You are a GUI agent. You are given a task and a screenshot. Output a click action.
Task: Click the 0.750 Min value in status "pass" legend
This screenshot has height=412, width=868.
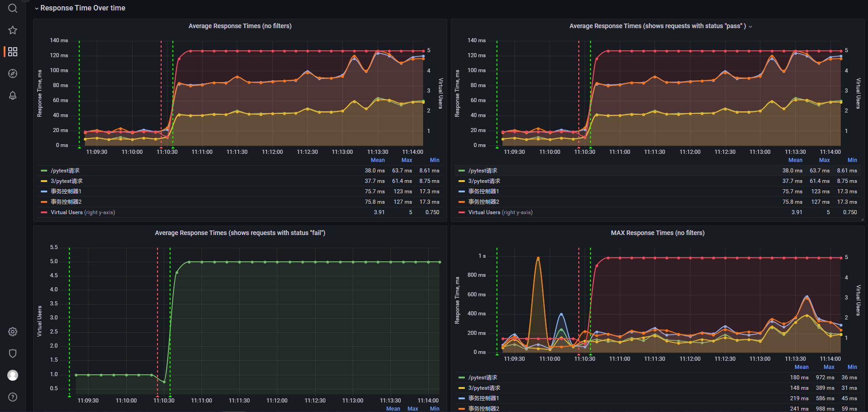(850, 212)
